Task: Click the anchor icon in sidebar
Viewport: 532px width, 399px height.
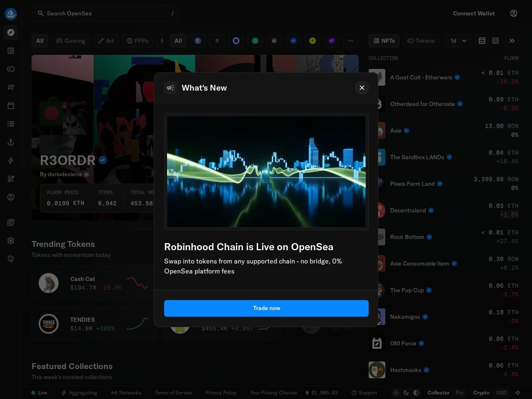Action: point(11,142)
